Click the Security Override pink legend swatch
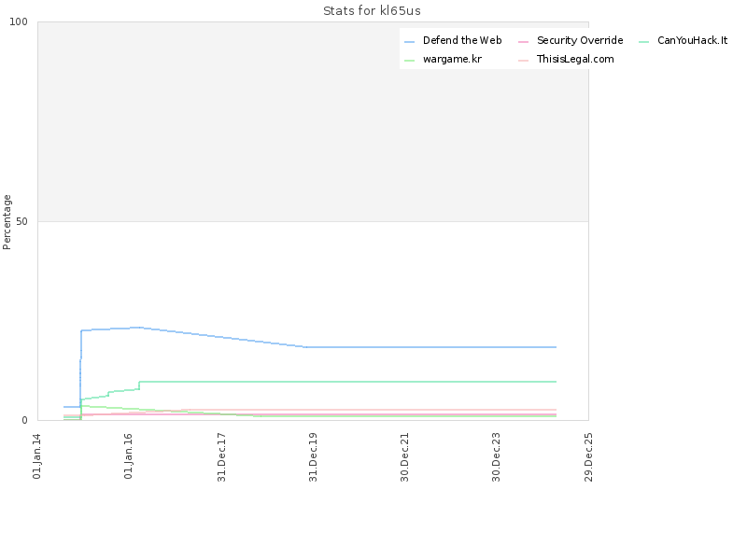 pyautogui.click(x=523, y=42)
